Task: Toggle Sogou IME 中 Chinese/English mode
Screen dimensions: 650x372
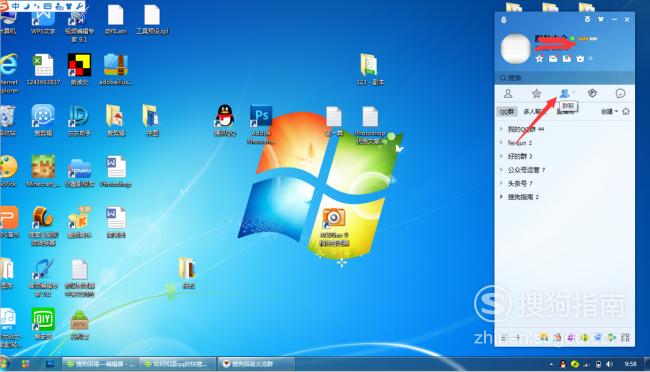Action: click(x=16, y=6)
